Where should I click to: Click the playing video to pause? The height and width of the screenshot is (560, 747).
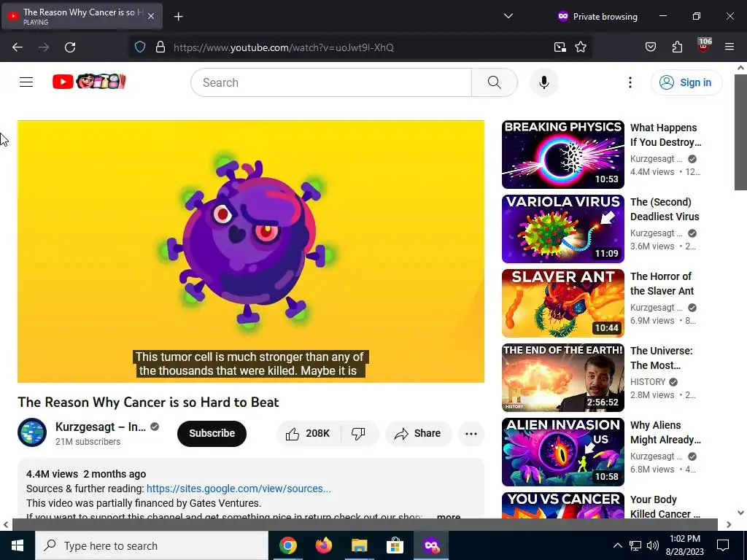point(251,252)
